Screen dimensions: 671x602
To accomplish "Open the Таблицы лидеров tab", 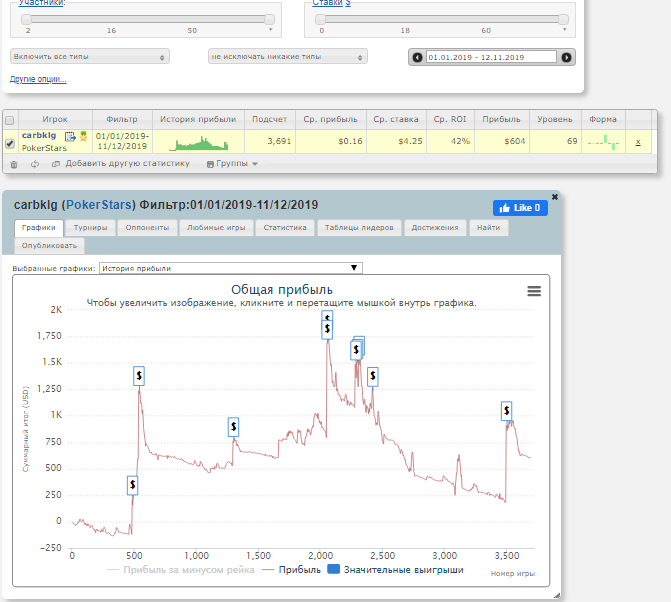I will (359, 228).
